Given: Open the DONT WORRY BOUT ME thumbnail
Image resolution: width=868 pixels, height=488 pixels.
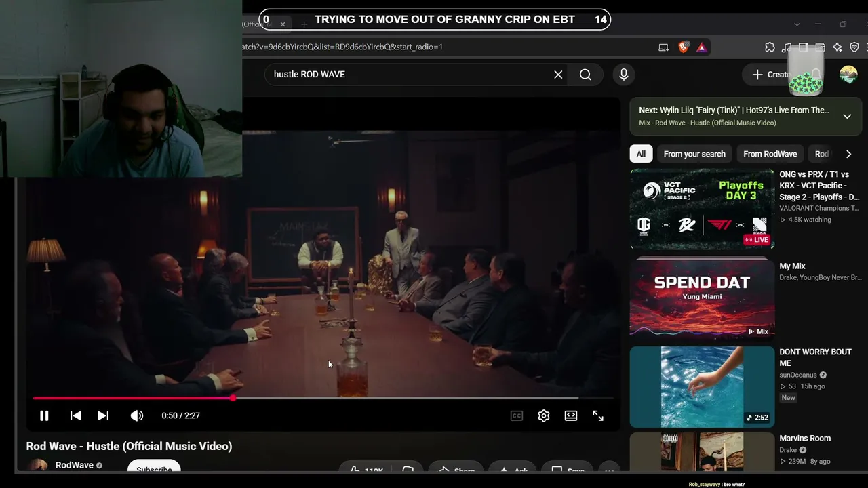Looking at the screenshot, I should (x=702, y=387).
